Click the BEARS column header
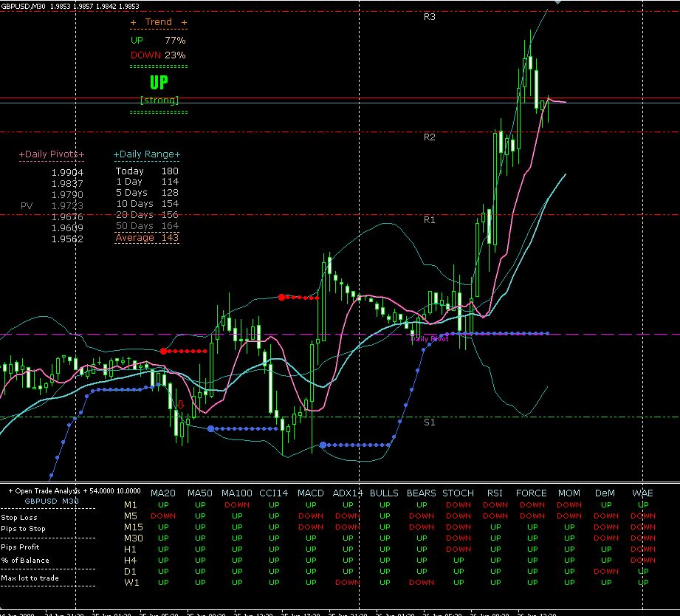Screen dimensions: 680x616 (x=422, y=493)
